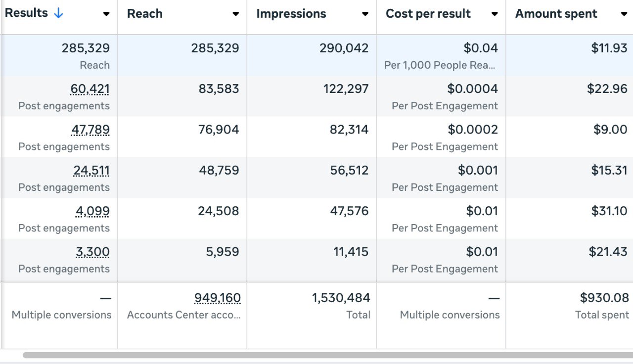The width and height of the screenshot is (633, 364).
Task: Click the Amount spent header label
Action: click(556, 14)
